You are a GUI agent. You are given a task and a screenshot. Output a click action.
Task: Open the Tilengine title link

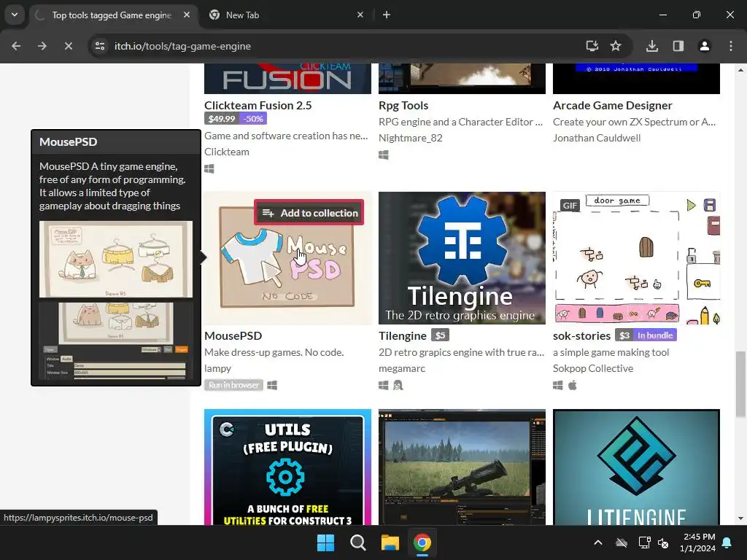403,335
